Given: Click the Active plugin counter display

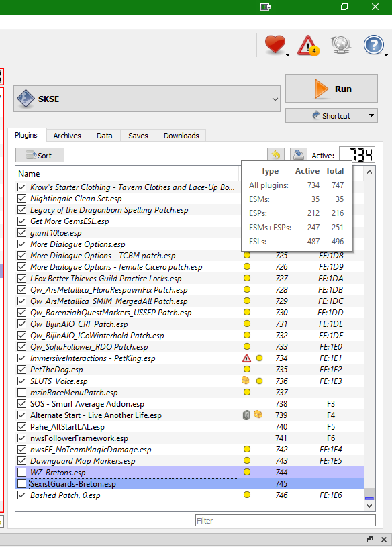Looking at the screenshot, I should coord(357,155).
